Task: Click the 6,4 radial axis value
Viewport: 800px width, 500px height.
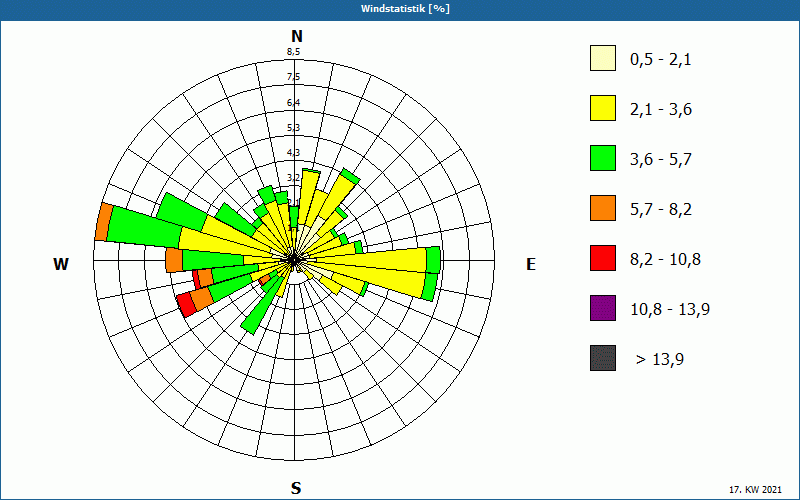Action: [293, 103]
